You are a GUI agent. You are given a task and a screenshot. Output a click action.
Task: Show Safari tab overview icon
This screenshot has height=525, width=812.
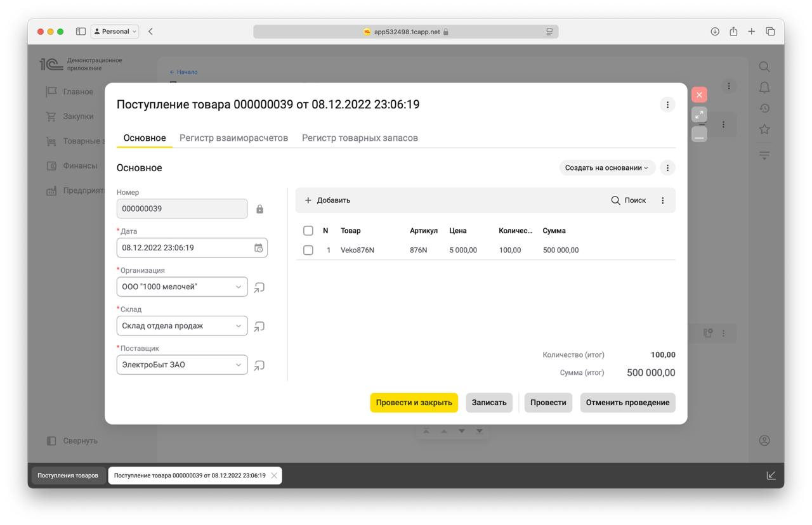[770, 31]
